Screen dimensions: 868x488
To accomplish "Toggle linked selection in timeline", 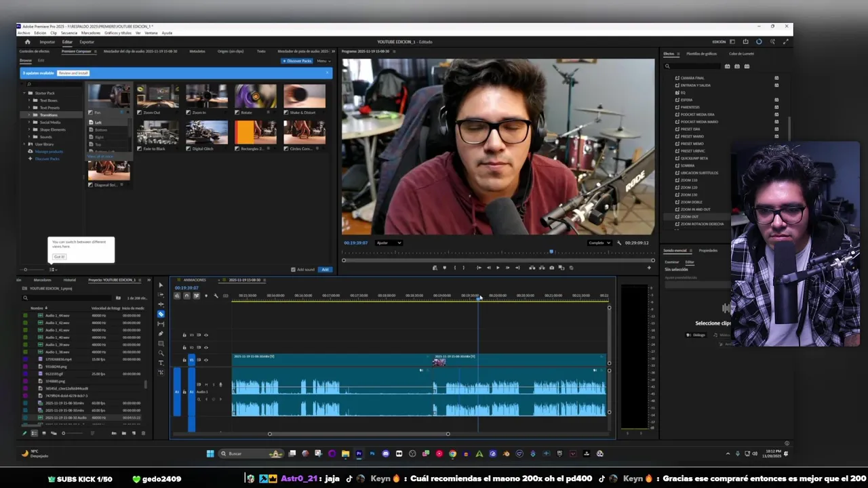I will click(x=196, y=296).
